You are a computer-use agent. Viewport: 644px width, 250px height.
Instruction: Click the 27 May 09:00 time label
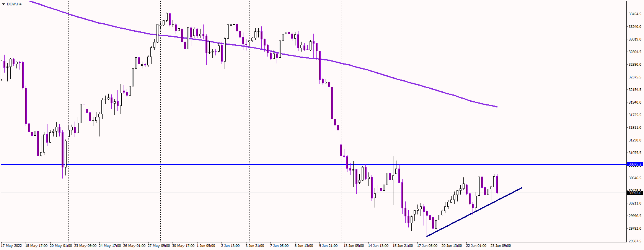(x=159, y=245)
